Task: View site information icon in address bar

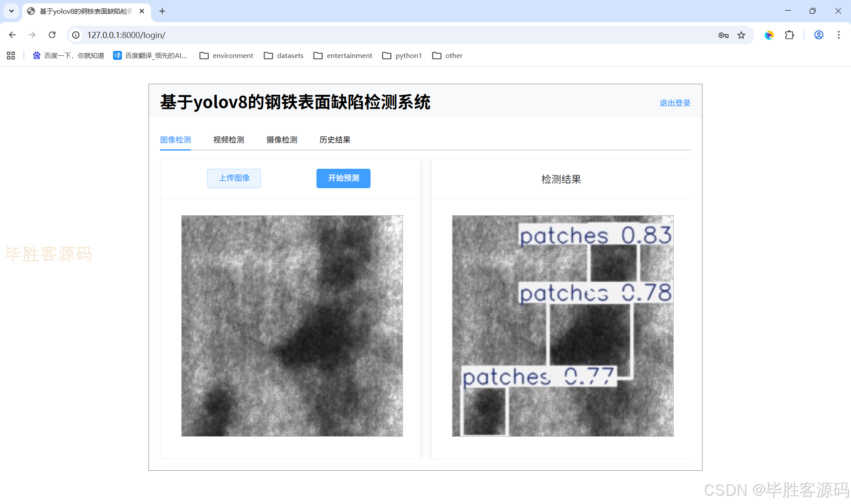Action: pyautogui.click(x=76, y=35)
